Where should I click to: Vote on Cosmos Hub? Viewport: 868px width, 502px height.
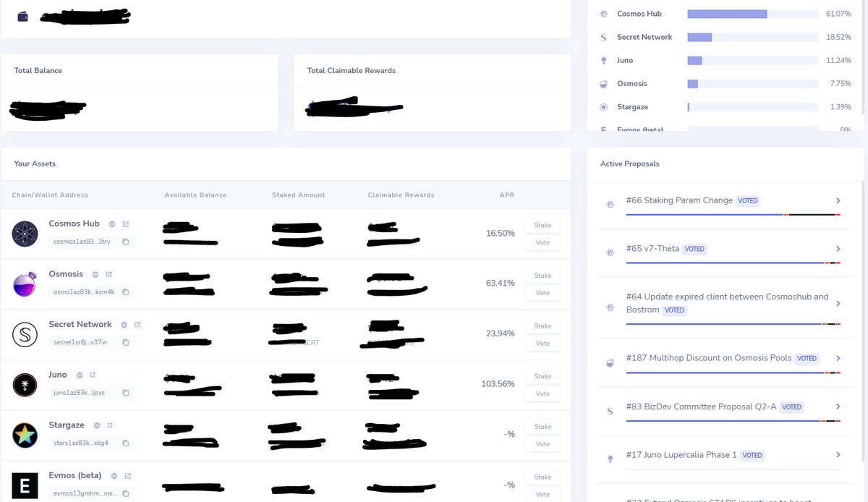pyautogui.click(x=542, y=243)
